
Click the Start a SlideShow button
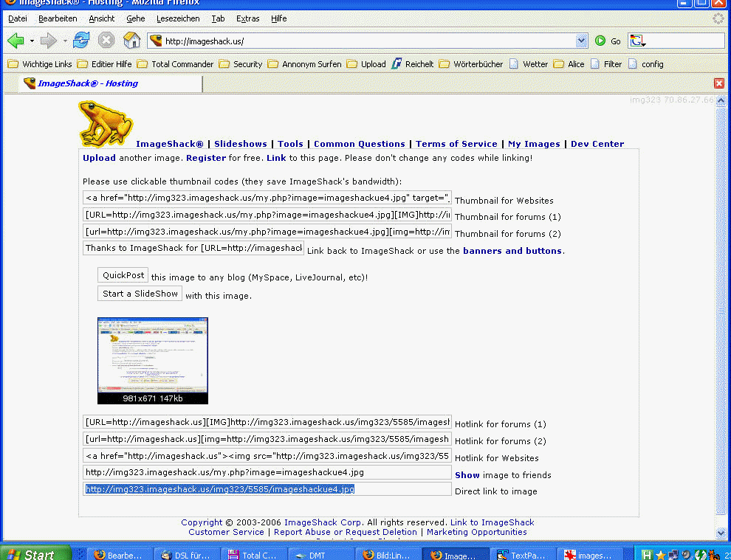point(140,294)
